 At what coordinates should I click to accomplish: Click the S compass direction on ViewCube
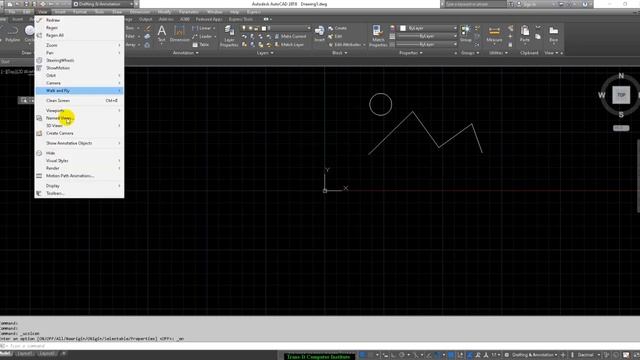[621, 115]
